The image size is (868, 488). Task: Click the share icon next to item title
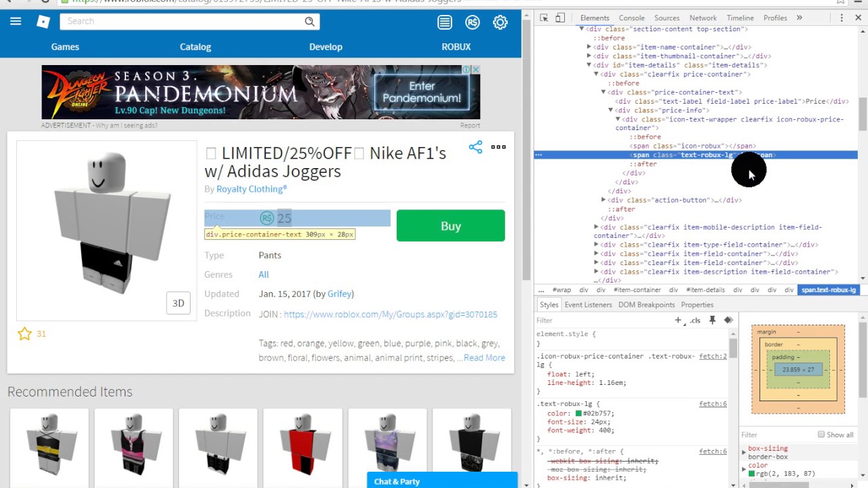475,147
